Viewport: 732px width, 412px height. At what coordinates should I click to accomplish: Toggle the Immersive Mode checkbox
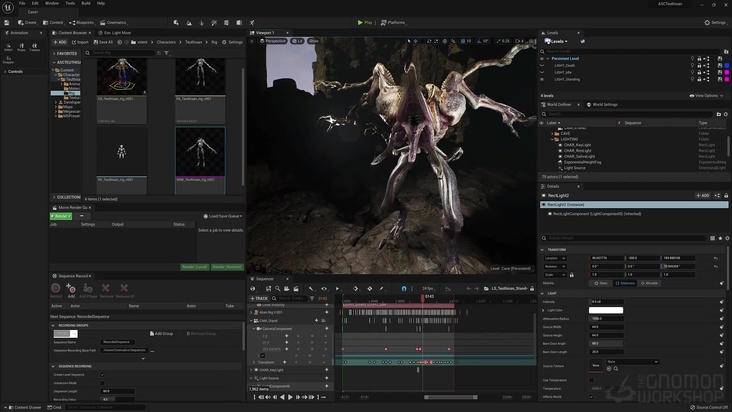103,383
